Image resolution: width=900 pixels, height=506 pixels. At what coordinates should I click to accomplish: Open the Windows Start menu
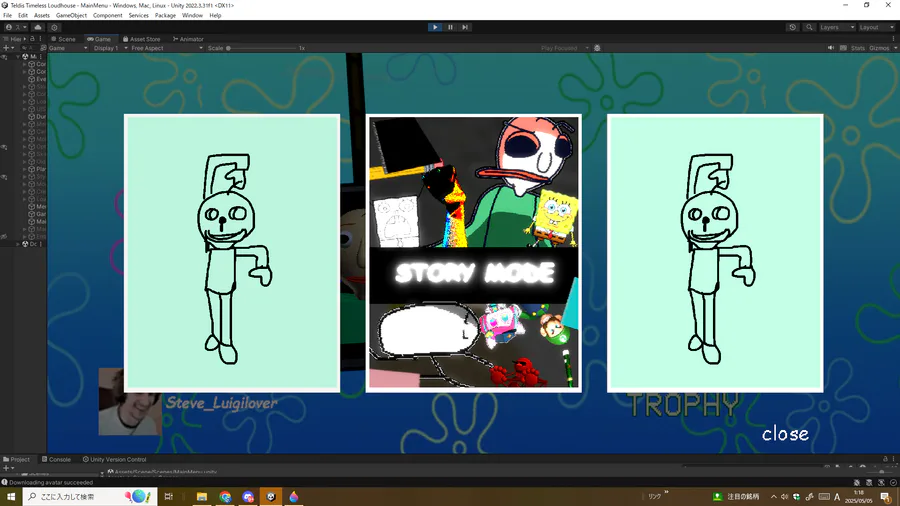coord(10,497)
